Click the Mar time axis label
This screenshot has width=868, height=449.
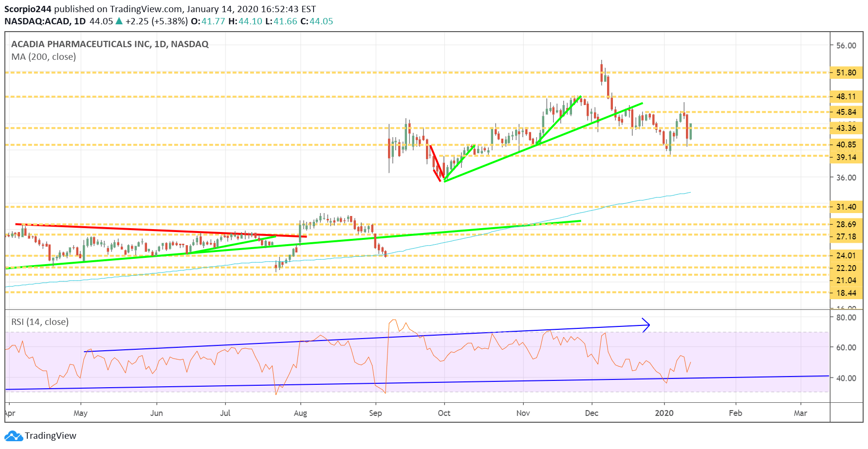[800, 413]
